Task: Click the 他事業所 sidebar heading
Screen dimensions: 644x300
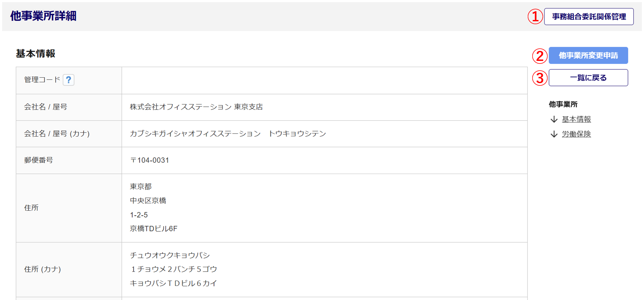Action: click(x=563, y=104)
